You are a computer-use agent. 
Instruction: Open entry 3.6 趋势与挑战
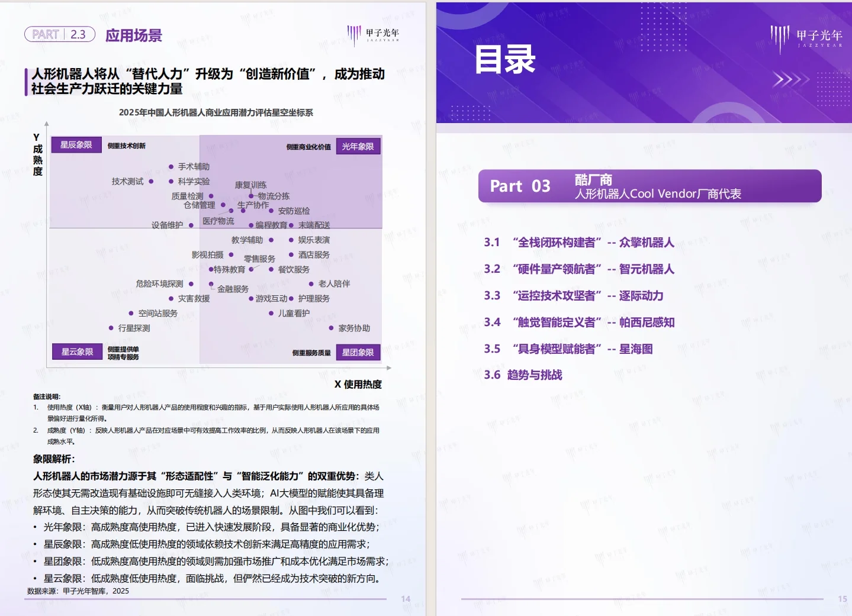pyautogui.click(x=523, y=375)
